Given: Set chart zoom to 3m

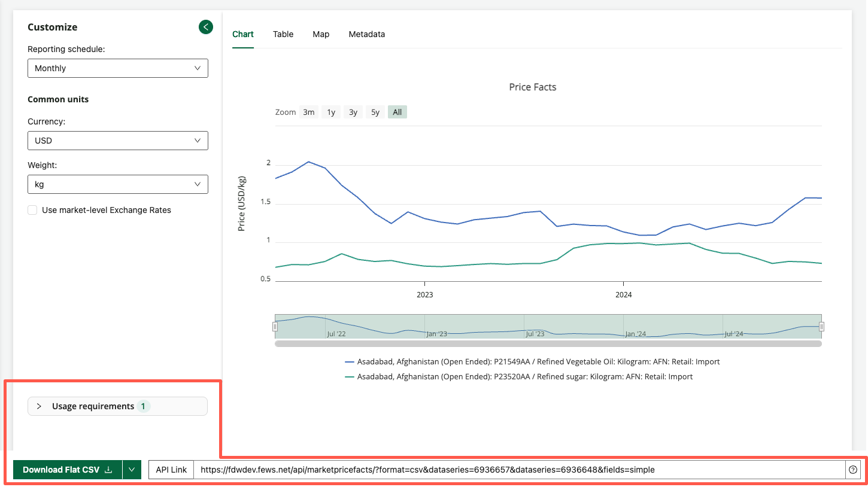Looking at the screenshot, I should click(308, 112).
